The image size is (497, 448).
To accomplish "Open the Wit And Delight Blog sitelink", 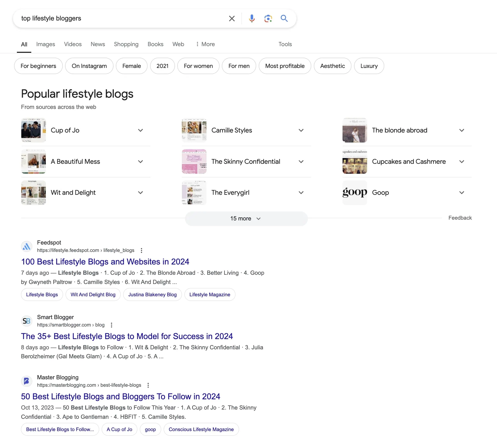I will (x=93, y=294).
